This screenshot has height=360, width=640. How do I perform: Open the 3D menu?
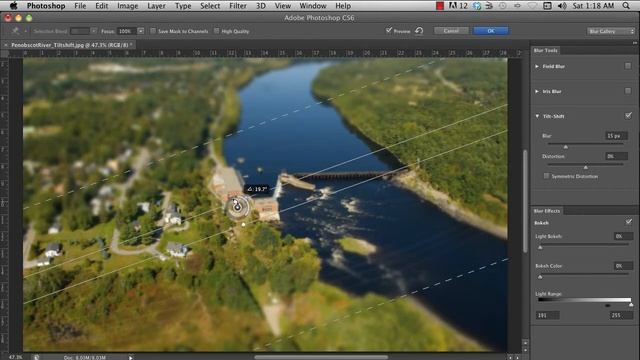coord(260,6)
